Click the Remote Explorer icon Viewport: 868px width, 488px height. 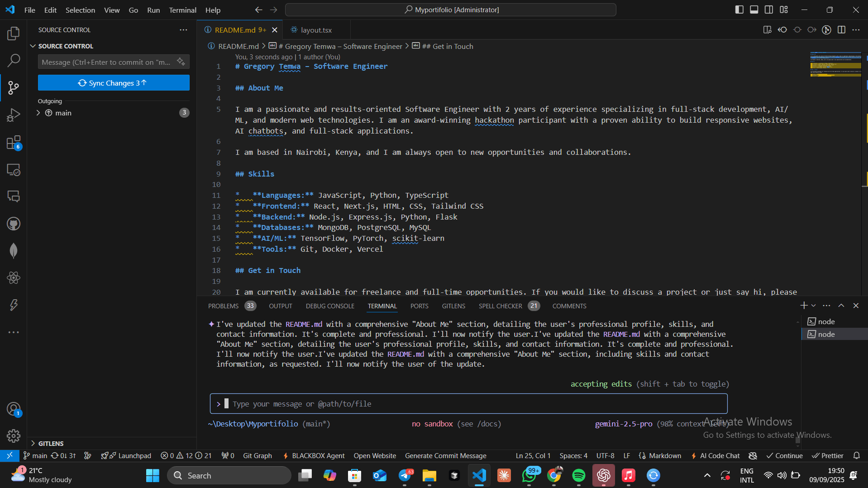13,170
